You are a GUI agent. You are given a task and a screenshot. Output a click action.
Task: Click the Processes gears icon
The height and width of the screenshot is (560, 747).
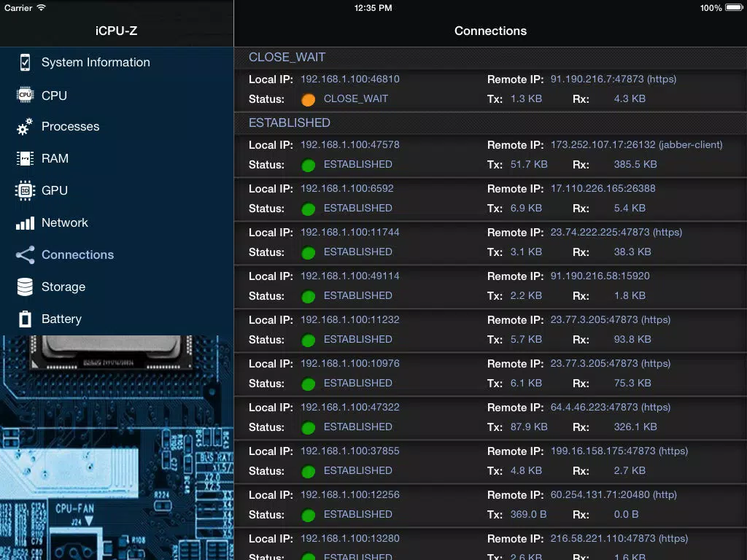(x=24, y=127)
